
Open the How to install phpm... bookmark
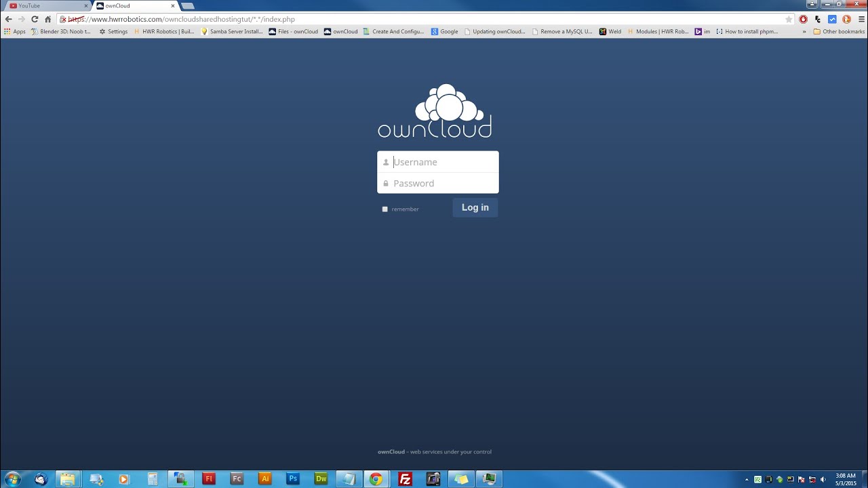[x=747, y=31]
